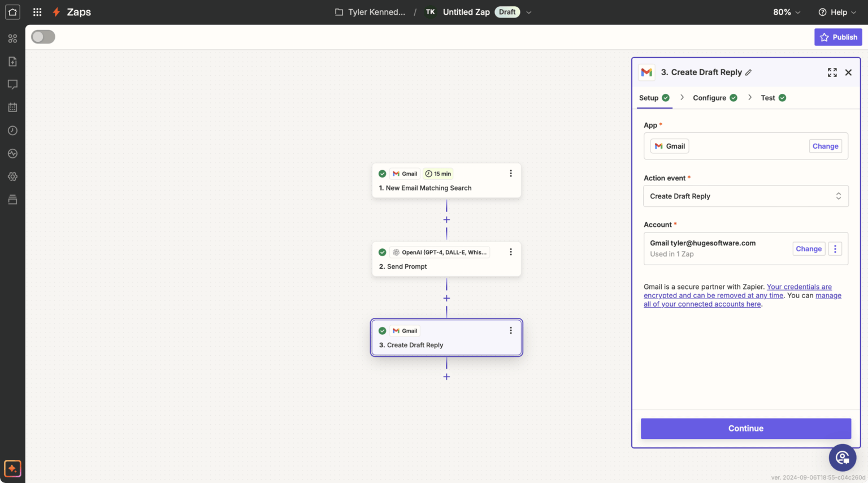The width and height of the screenshot is (868, 483).
Task: Switch to the Test tab
Action: click(x=768, y=97)
